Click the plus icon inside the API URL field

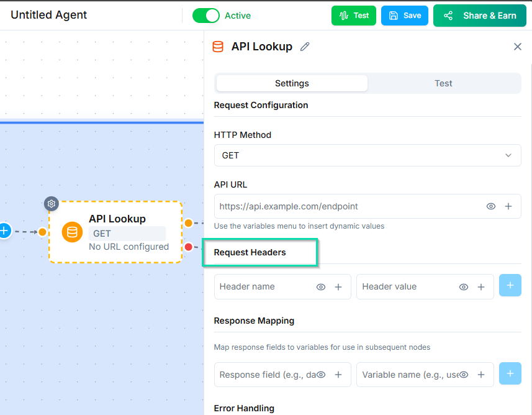(508, 206)
